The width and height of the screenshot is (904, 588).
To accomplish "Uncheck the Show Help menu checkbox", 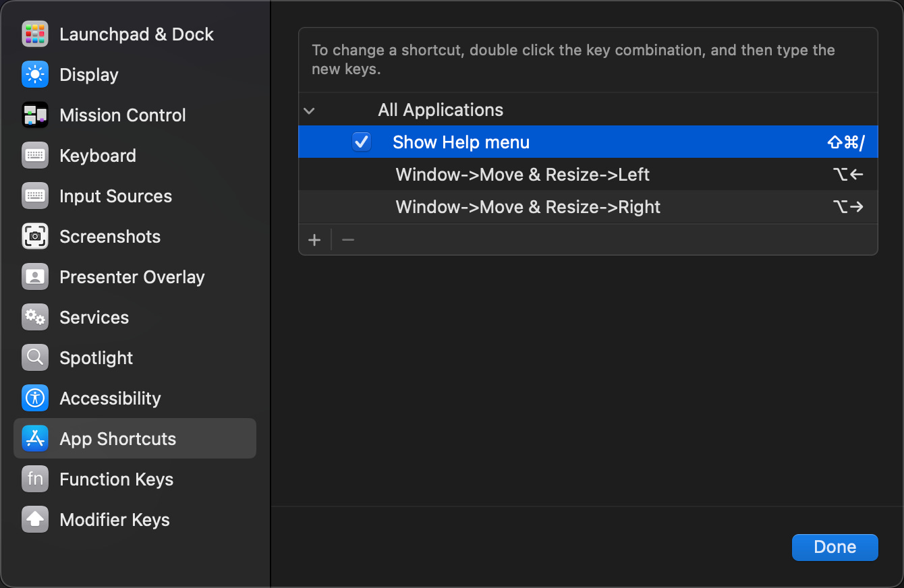I will [362, 142].
